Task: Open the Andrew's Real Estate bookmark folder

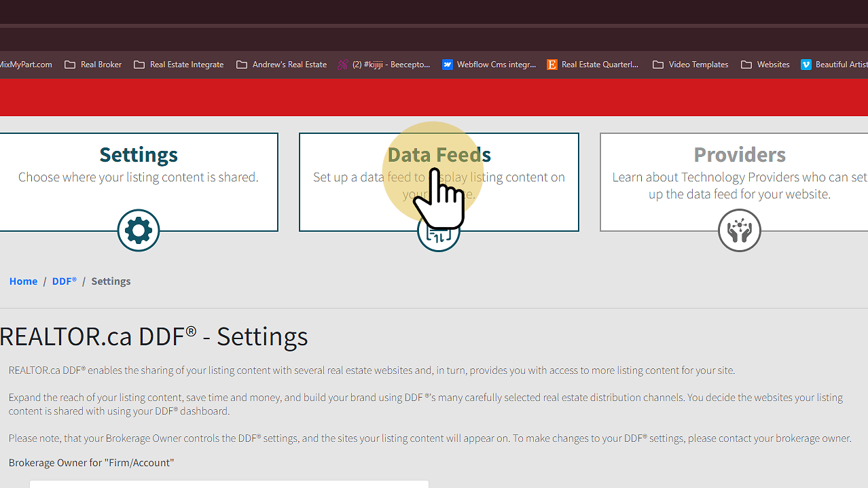Action: pos(281,65)
